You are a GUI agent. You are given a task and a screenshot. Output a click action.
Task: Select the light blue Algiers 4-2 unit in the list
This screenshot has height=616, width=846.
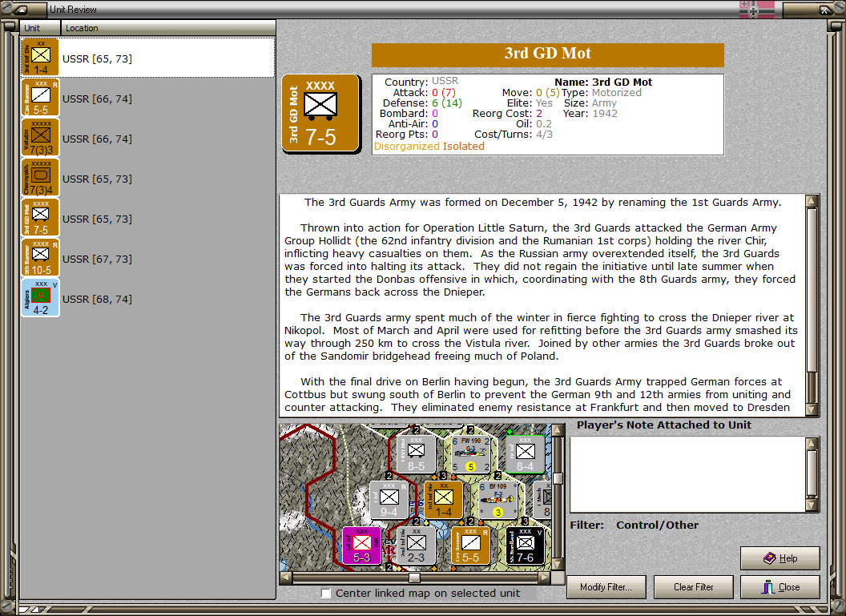tap(148, 298)
